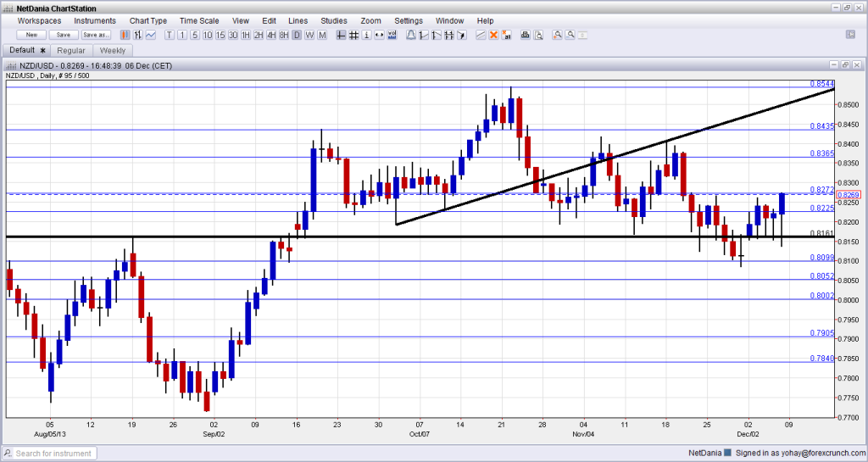868x462 pixels.
Task: Click the zoom in magnifier icon
Action: [558, 35]
